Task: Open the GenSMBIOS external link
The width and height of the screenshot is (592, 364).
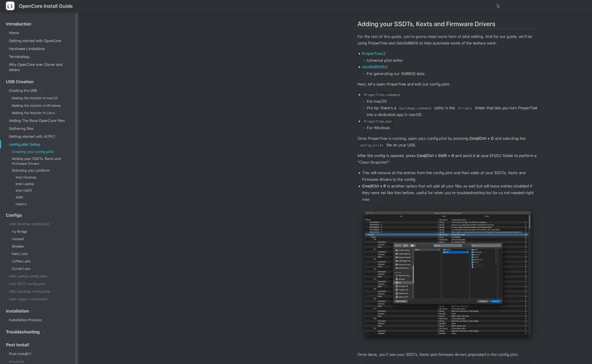Action: [374, 67]
